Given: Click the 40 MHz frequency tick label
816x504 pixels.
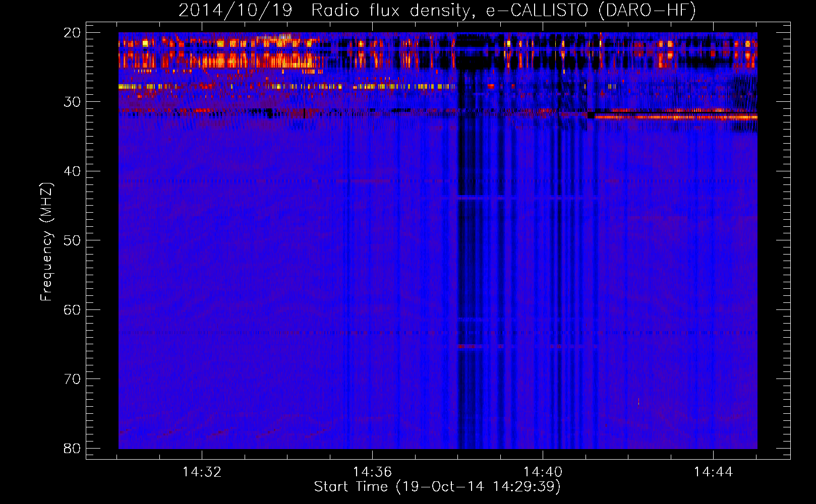Looking at the screenshot, I should (72, 171).
